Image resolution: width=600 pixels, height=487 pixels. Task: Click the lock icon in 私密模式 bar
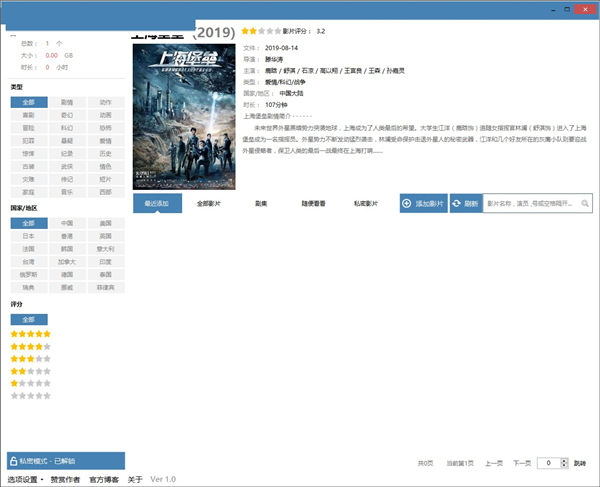[x=13, y=461]
